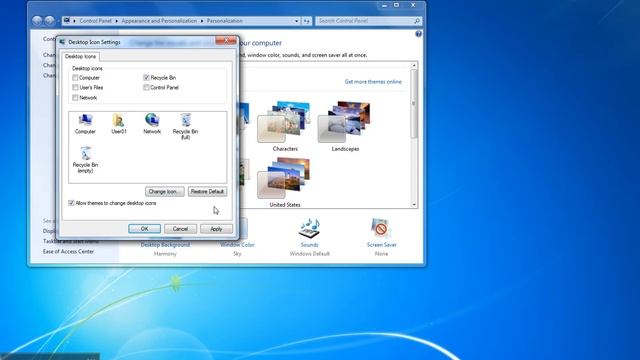Click the help question mark icon
Image resolution: width=640 pixels, height=360 pixels.
coord(418,34)
